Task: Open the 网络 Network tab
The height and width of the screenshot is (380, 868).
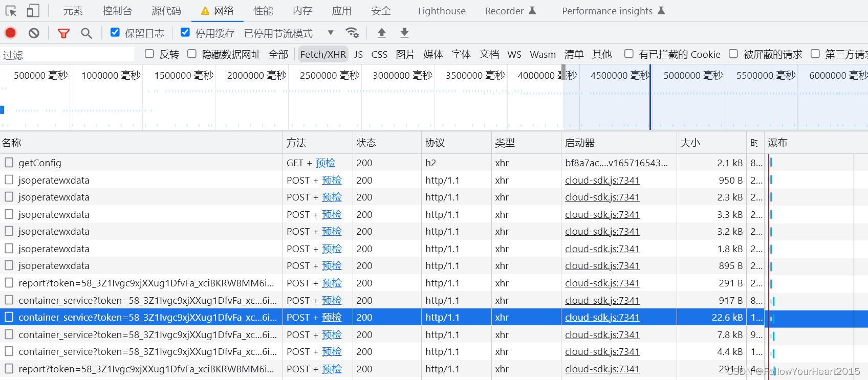Action: pyautogui.click(x=218, y=11)
